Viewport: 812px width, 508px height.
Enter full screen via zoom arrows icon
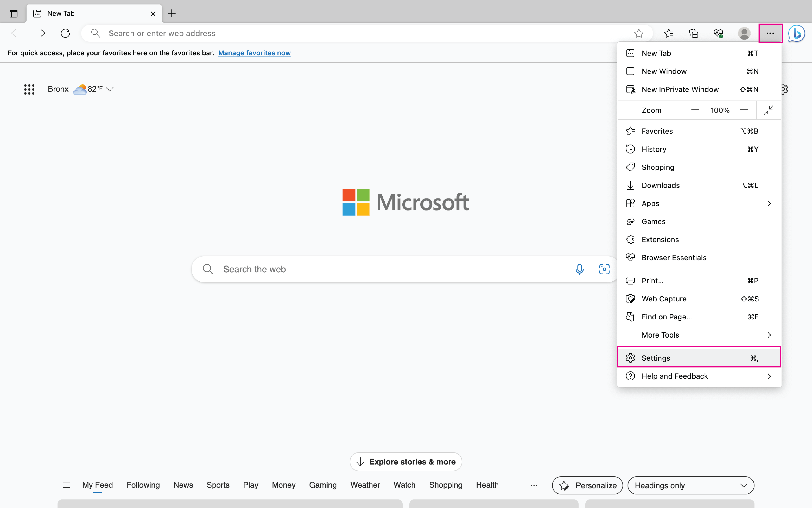(x=768, y=110)
